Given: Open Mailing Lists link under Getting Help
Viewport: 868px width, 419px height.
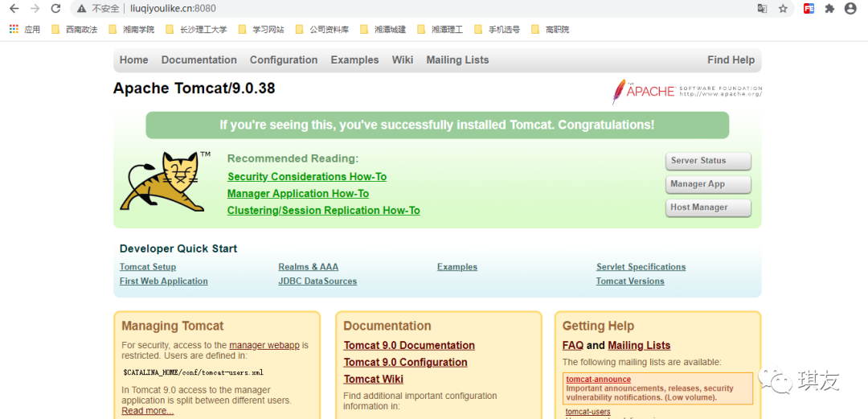Looking at the screenshot, I should tap(640, 345).
